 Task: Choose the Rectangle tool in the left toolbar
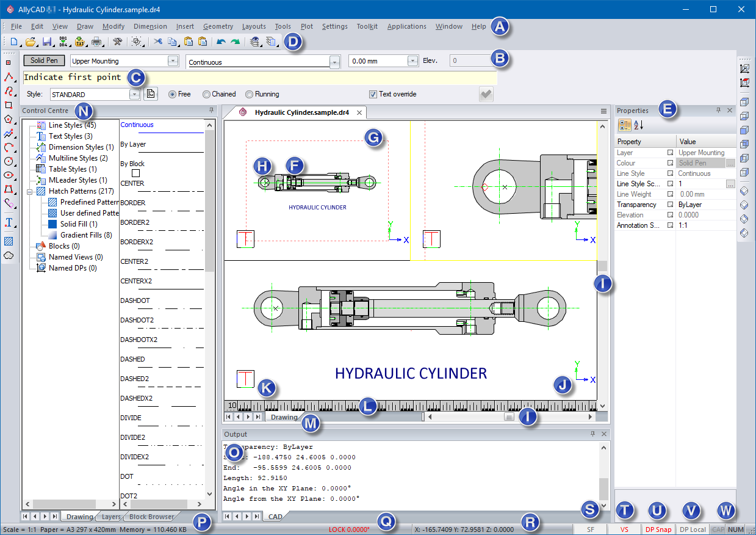[9, 104]
